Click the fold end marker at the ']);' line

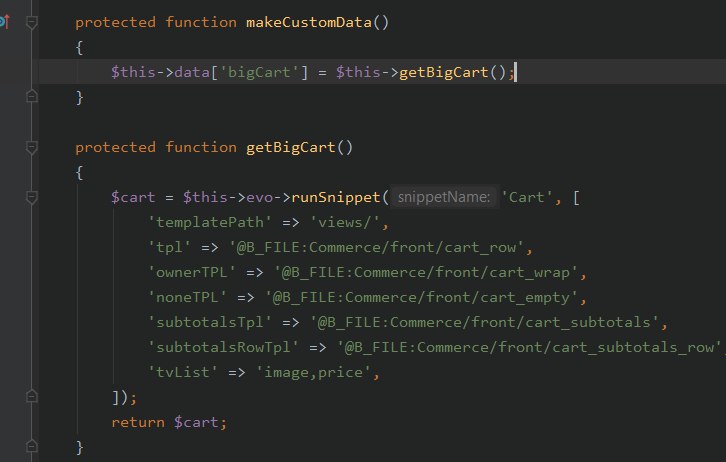tap(31, 397)
